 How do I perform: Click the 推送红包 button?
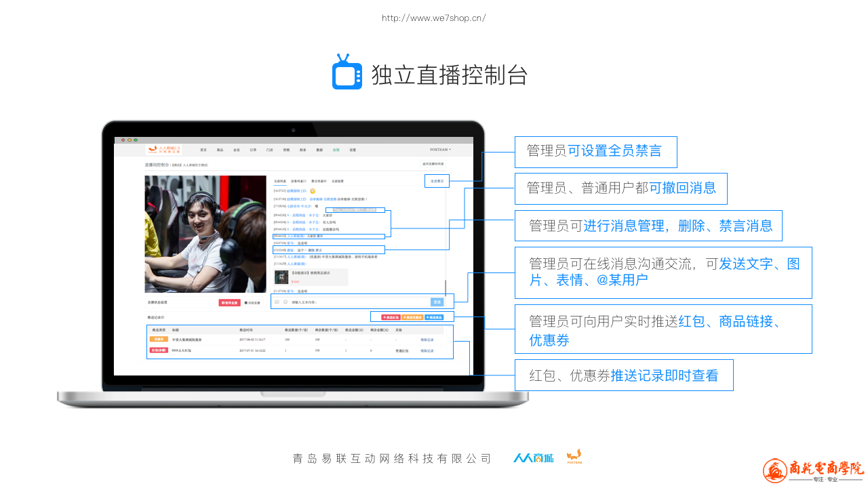pyautogui.click(x=391, y=317)
